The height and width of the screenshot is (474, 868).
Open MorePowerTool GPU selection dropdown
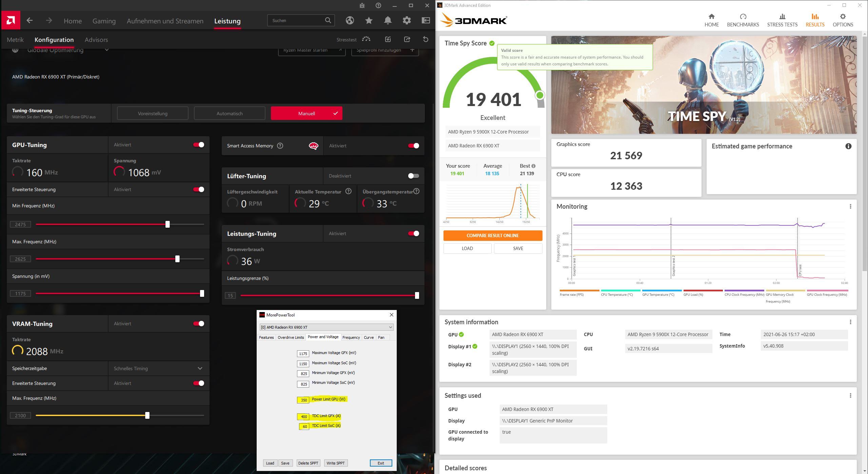[x=326, y=327]
